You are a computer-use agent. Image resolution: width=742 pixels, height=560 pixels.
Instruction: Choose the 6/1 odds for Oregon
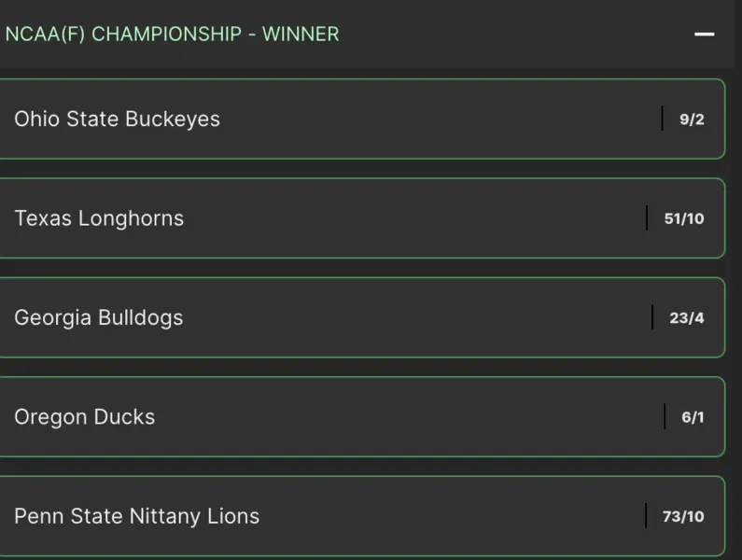click(x=693, y=417)
